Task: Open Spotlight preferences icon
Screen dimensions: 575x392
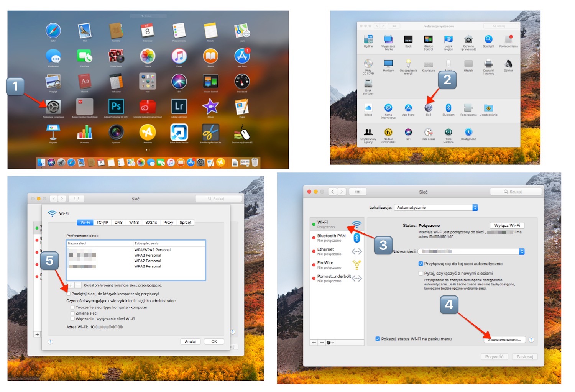Action: 488,40
